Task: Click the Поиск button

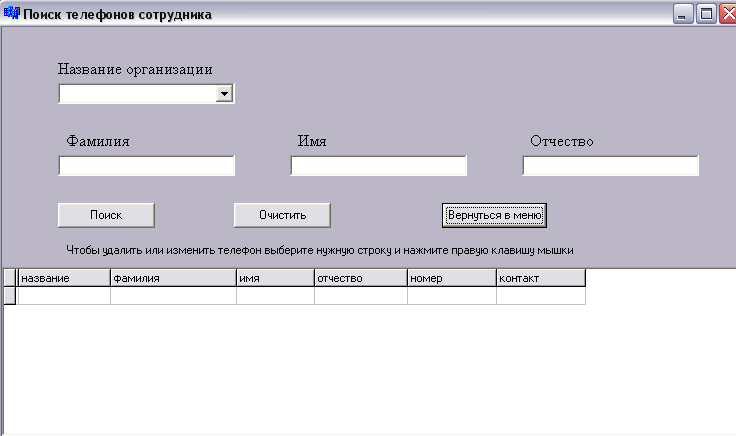Action: 106,215
